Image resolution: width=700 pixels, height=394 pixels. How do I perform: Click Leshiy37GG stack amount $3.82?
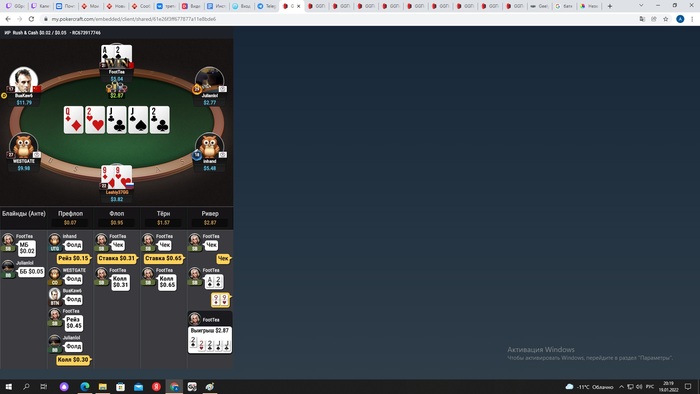click(117, 199)
